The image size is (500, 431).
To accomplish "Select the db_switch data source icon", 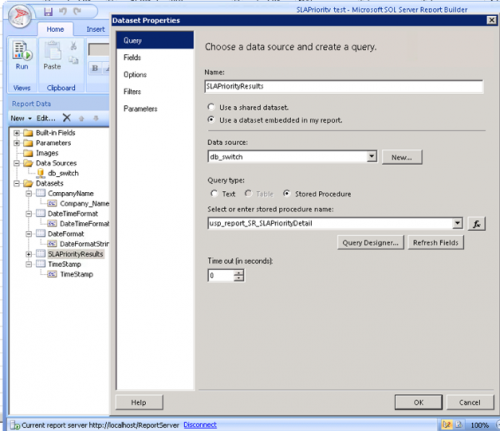I will coord(40,173).
